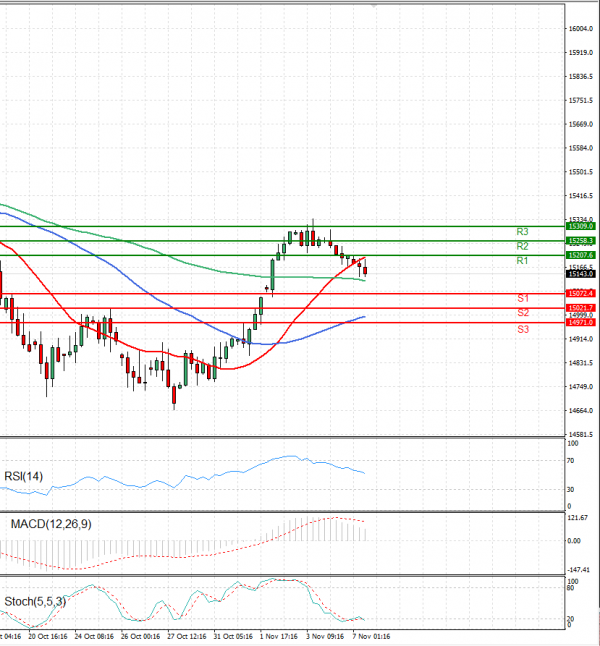Image resolution: width=600 pixels, height=646 pixels.
Task: Select the 15258.3 green price tag
Action: tap(581, 241)
